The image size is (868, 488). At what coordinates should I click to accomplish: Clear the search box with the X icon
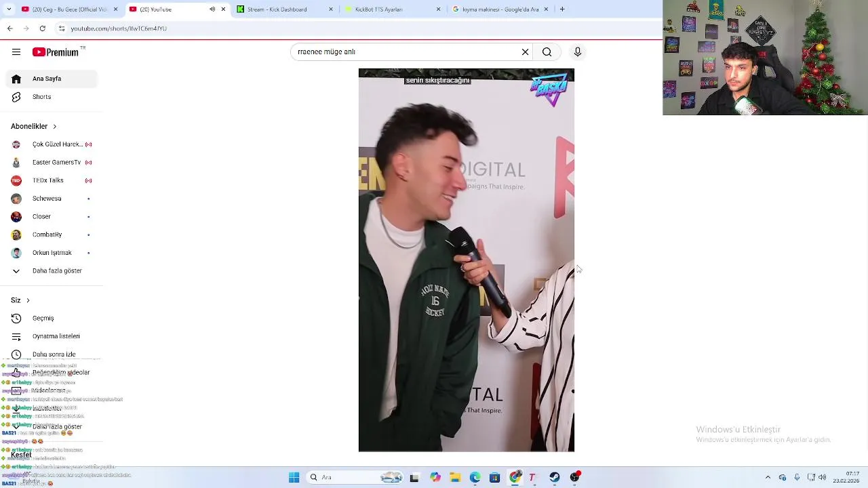click(x=525, y=52)
